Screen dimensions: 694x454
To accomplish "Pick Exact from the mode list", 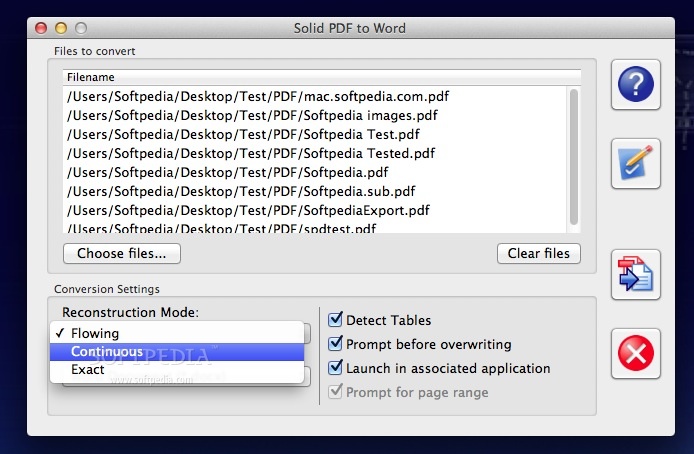I will tap(177, 369).
